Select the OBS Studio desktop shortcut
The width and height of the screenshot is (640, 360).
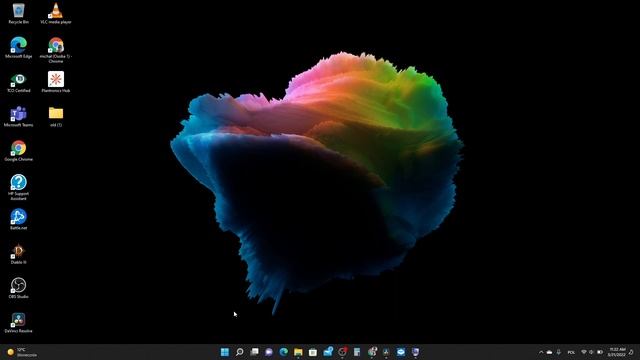click(18, 288)
